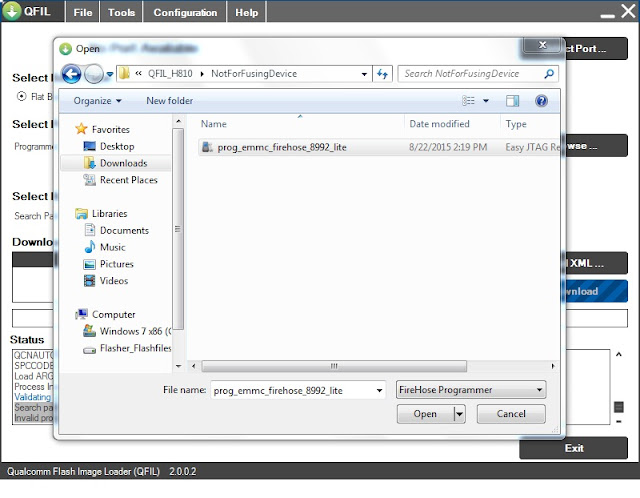Image resolution: width=640 pixels, height=498 pixels.
Task: Click the Libraries folder icon
Action: [x=81, y=213]
